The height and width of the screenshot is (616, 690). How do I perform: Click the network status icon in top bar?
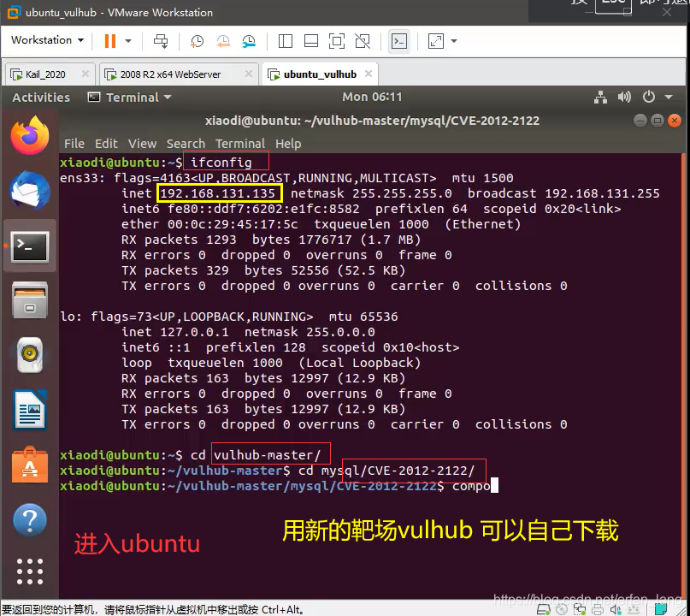pos(600,97)
